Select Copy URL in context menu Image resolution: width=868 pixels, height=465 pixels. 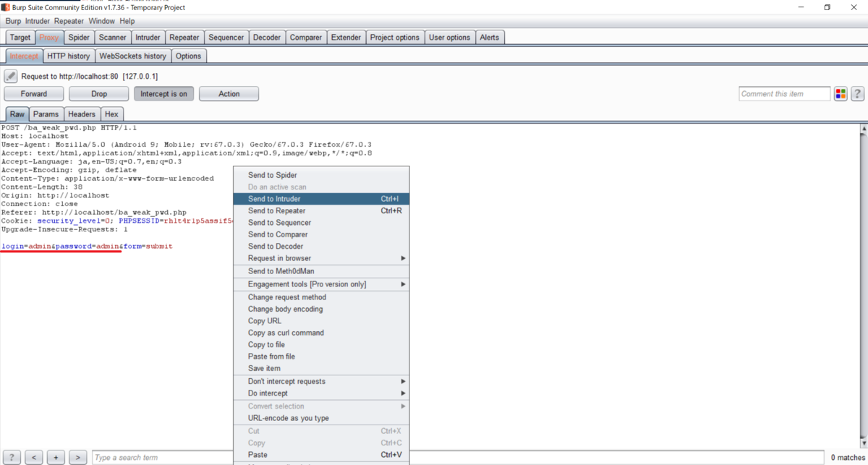tap(321, 321)
